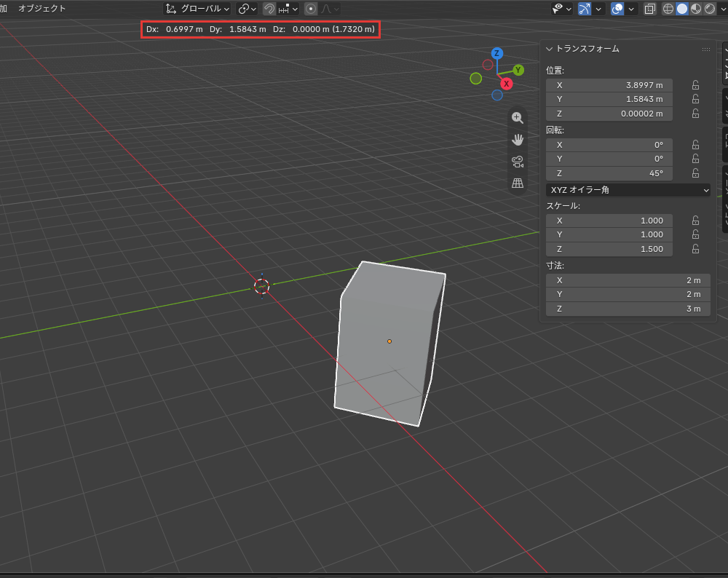728x578 pixels.
Task: Toggle lock for location Z
Action: [695, 114]
